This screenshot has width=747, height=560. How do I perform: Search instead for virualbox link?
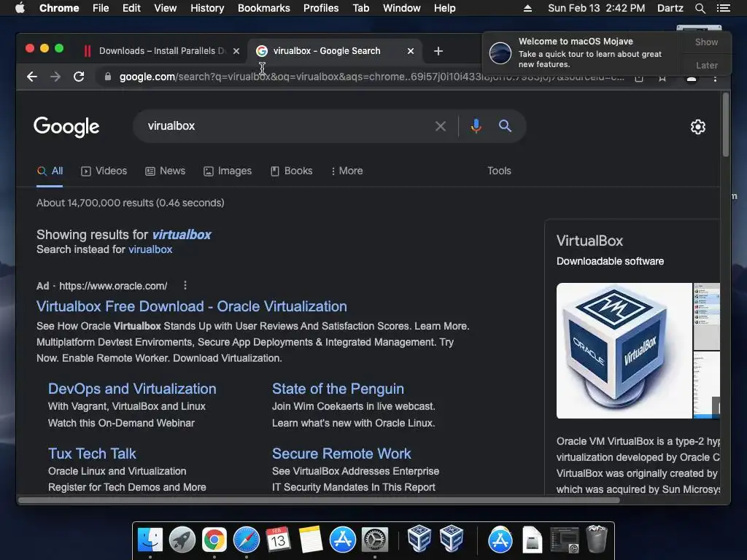(x=150, y=249)
